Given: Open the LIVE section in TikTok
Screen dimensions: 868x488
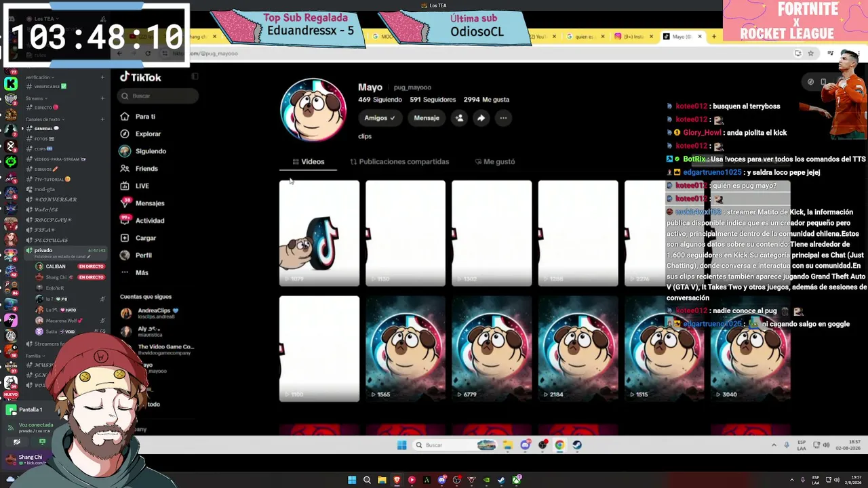Looking at the screenshot, I should coord(134,186).
